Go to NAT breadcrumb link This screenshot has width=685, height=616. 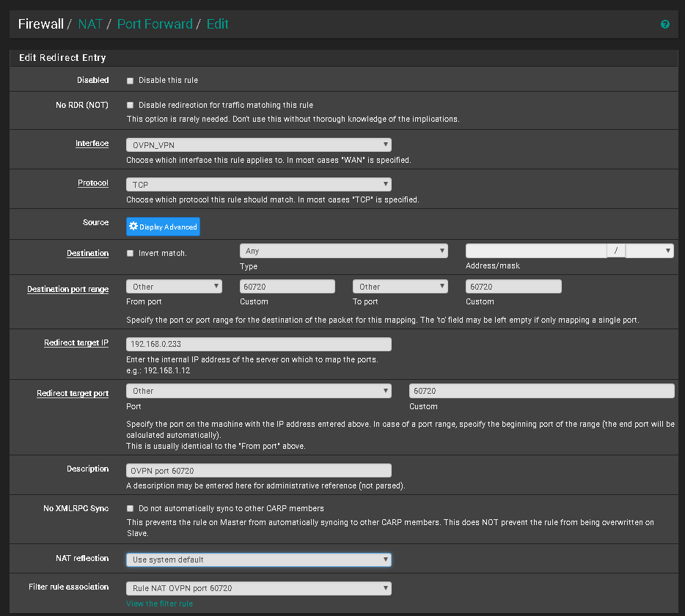click(90, 24)
